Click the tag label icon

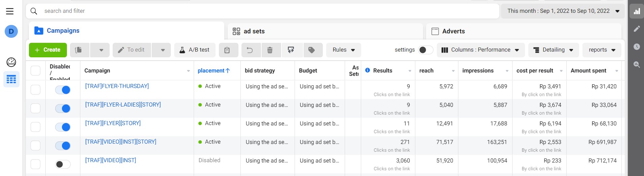tap(312, 50)
